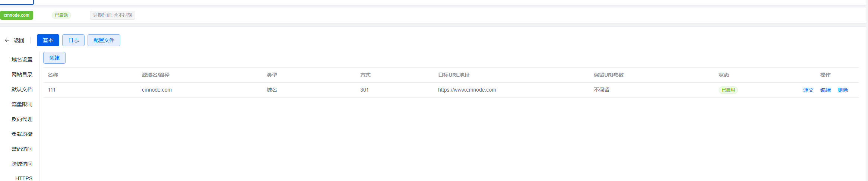868x181 pixels.
Task: Select 跨域访问 in sidebar
Action: click(x=22, y=164)
